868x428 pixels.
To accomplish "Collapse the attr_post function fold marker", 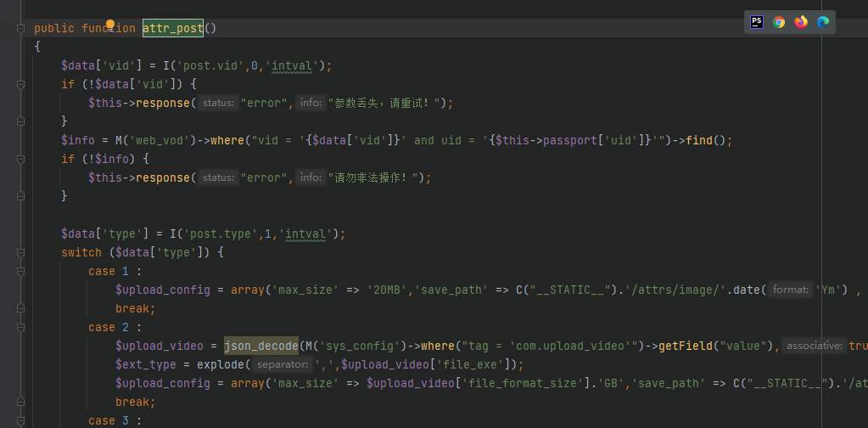I will click(21, 28).
